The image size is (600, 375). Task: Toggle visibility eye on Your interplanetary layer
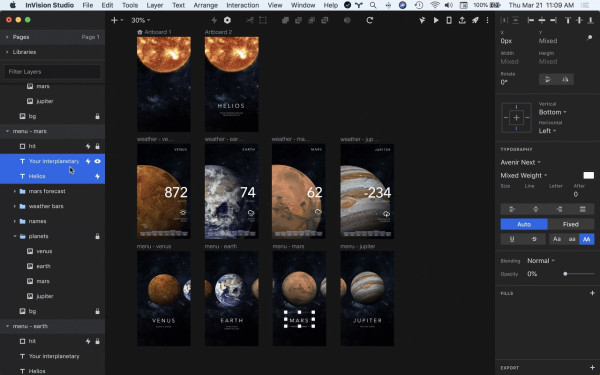(98, 161)
